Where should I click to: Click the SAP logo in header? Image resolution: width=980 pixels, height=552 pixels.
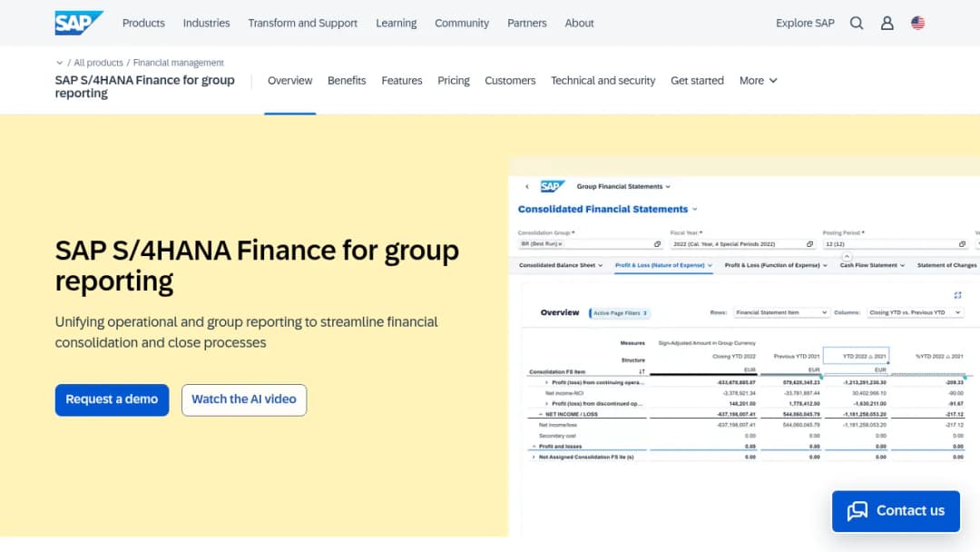[79, 23]
